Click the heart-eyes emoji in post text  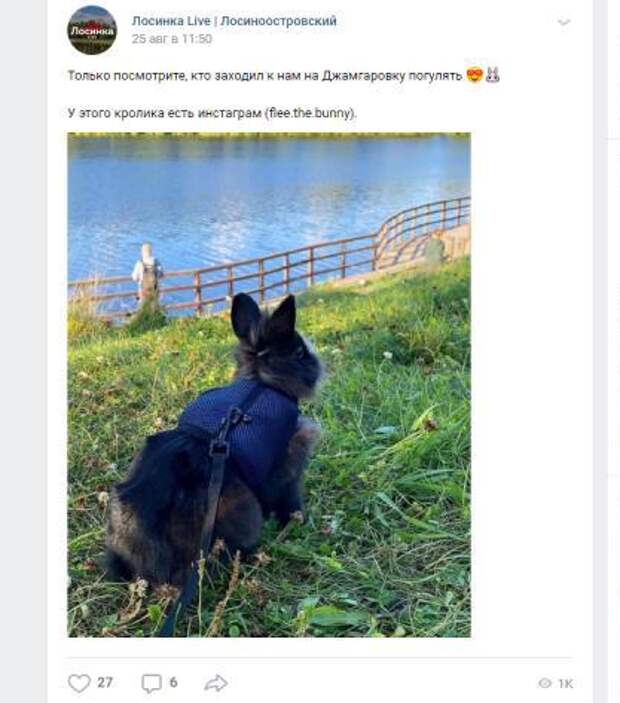(x=474, y=75)
